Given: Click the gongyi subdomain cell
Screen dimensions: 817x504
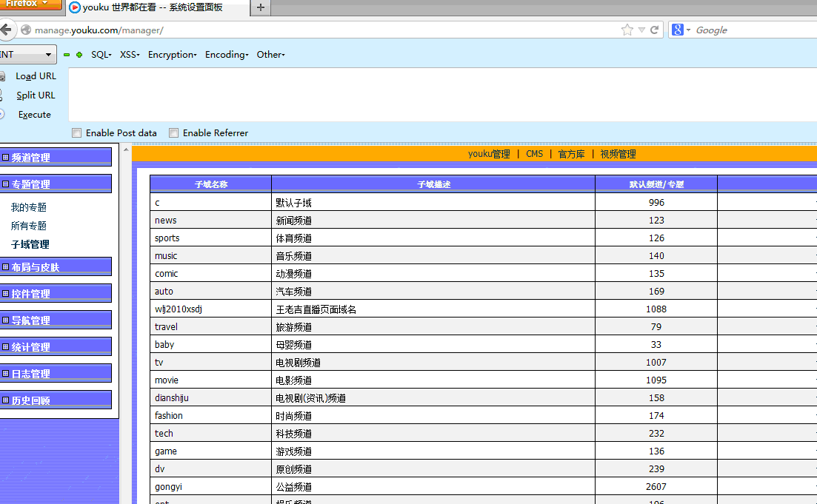Looking at the screenshot, I should [x=211, y=486].
